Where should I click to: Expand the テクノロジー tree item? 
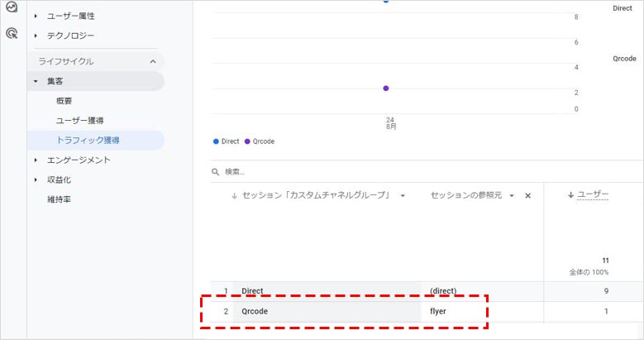coord(36,36)
